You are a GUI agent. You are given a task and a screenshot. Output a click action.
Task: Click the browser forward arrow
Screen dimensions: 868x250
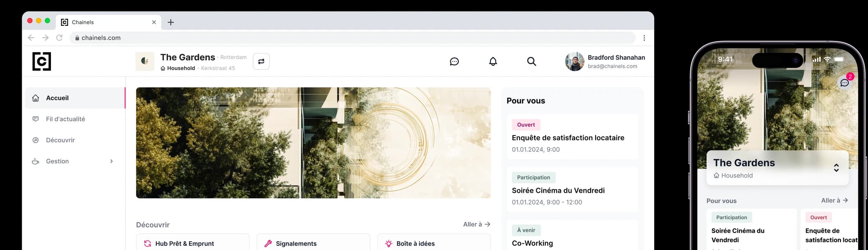coord(45,38)
